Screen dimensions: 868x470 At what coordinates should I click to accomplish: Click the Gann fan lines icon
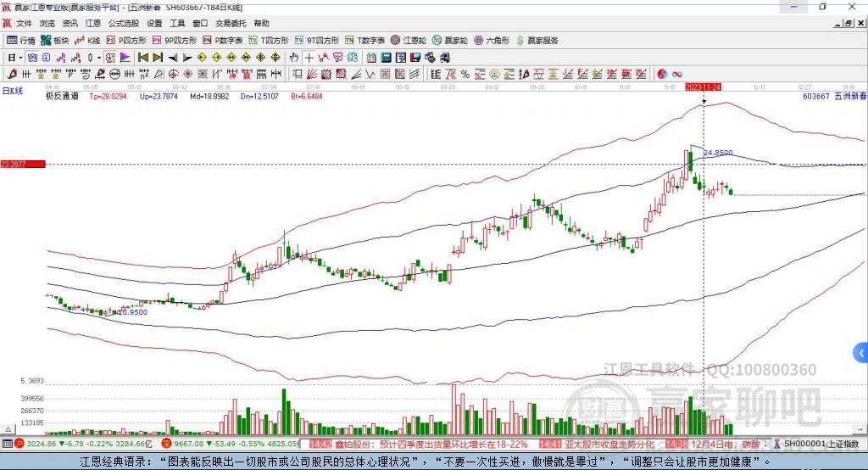312,75
